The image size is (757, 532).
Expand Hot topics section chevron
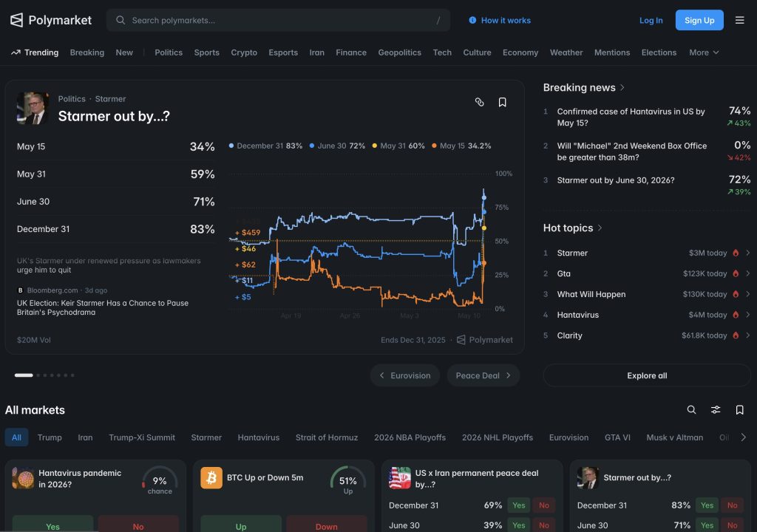tap(600, 228)
